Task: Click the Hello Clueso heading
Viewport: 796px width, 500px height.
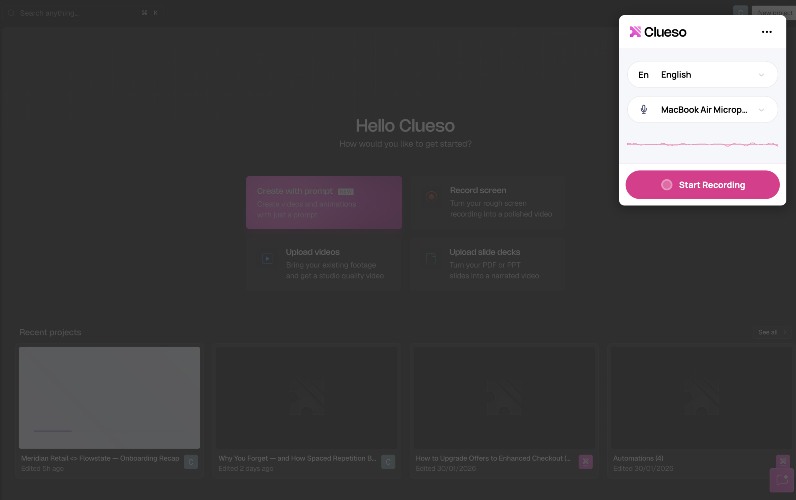Action: coord(405,126)
